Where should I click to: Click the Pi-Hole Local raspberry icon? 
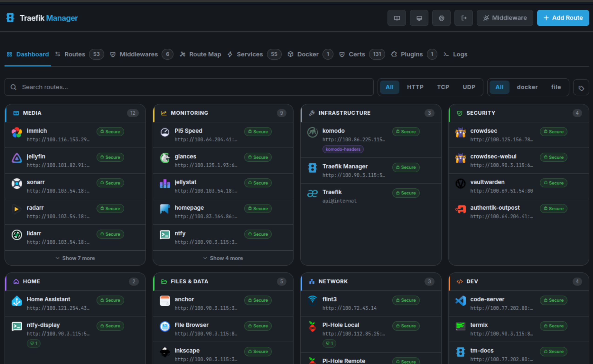(312, 327)
